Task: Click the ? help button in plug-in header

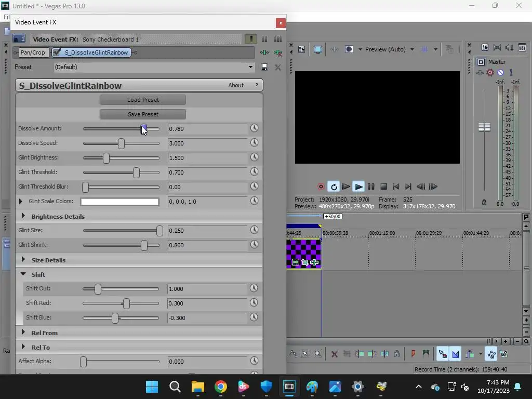Action: pos(257,85)
